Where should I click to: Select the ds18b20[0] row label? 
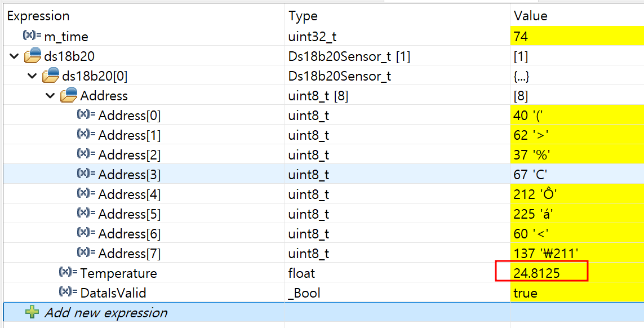pyautogui.click(x=95, y=76)
